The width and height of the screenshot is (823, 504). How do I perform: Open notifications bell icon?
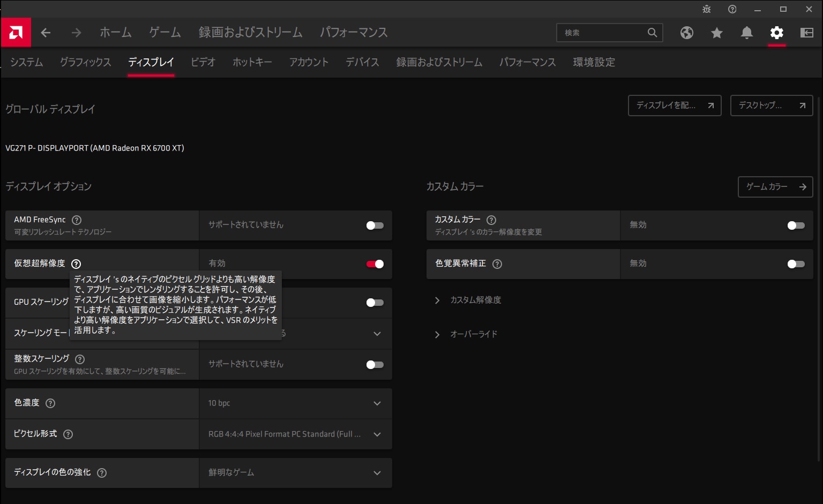point(746,33)
